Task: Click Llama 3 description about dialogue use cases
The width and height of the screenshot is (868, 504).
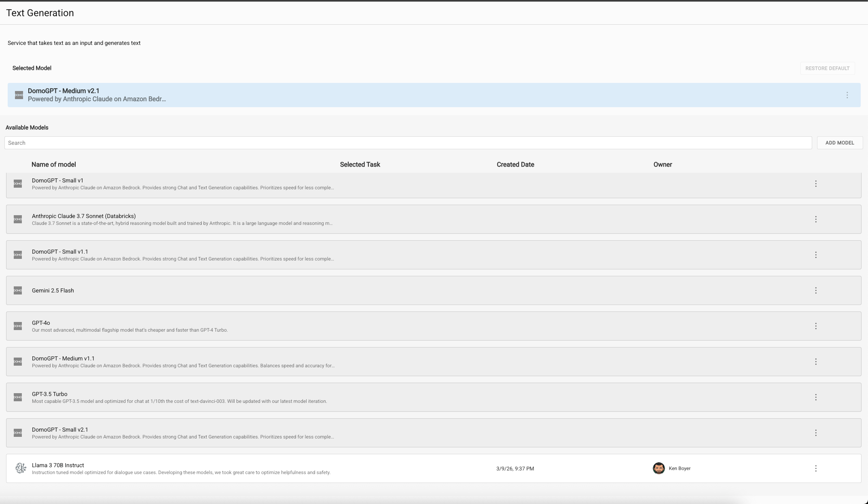Action: pos(181,472)
